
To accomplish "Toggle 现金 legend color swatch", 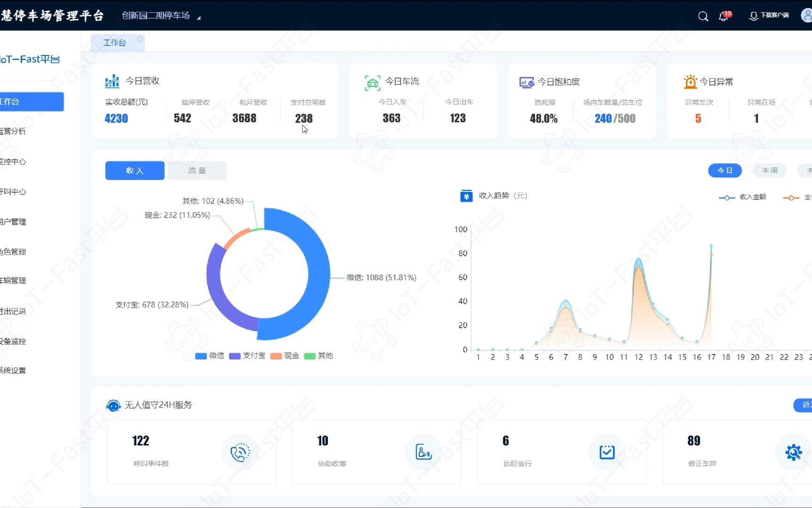I will 276,356.
